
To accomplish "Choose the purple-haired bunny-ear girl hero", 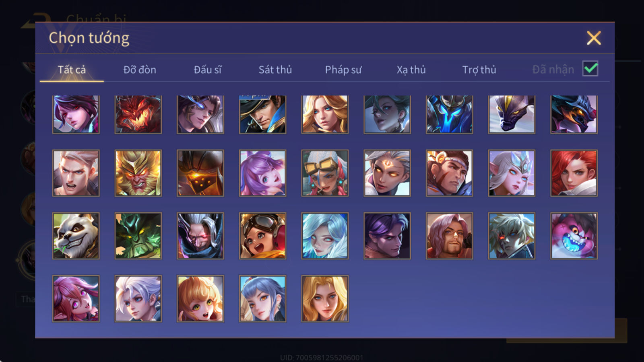I will pos(262,173).
